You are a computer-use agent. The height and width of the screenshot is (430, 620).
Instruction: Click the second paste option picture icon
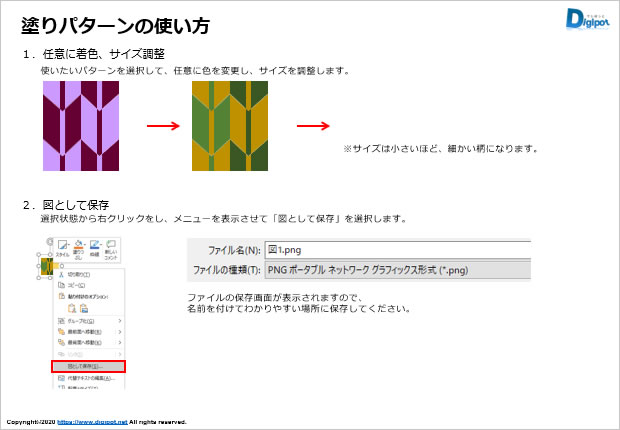click(x=85, y=309)
